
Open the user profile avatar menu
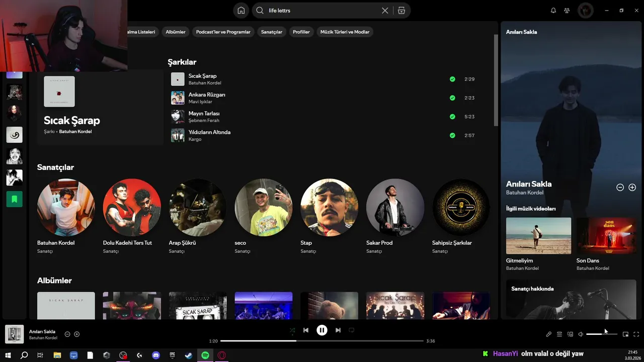tap(585, 11)
